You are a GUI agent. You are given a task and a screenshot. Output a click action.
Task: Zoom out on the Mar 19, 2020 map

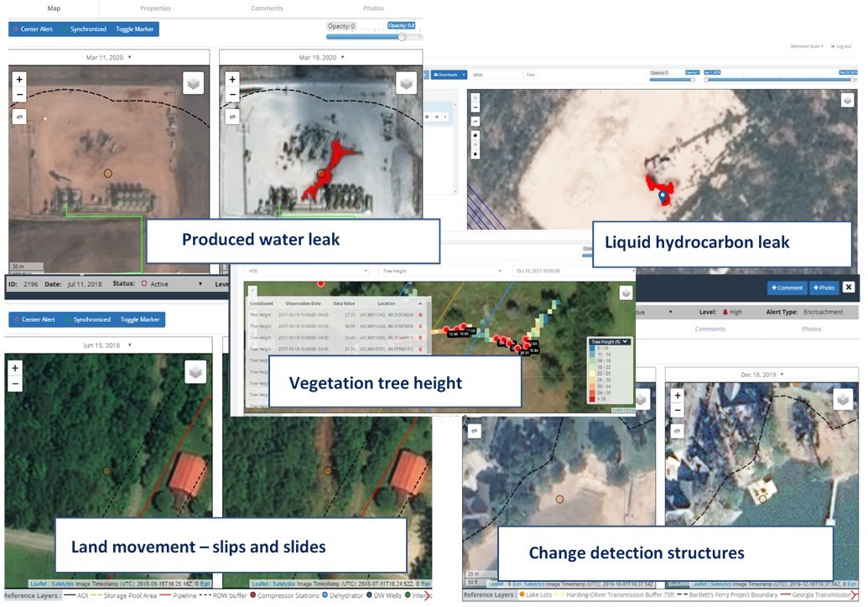(x=232, y=95)
